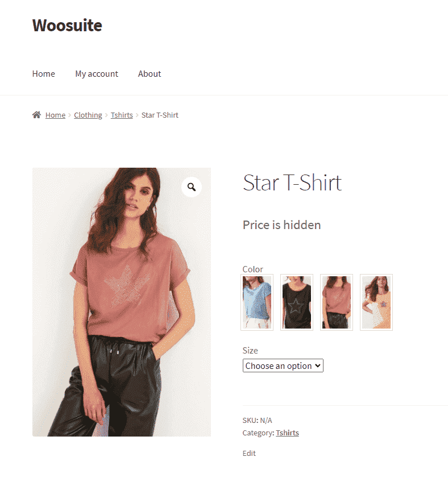
Task: Click the Star T-Shirt product heading
Action: click(292, 182)
